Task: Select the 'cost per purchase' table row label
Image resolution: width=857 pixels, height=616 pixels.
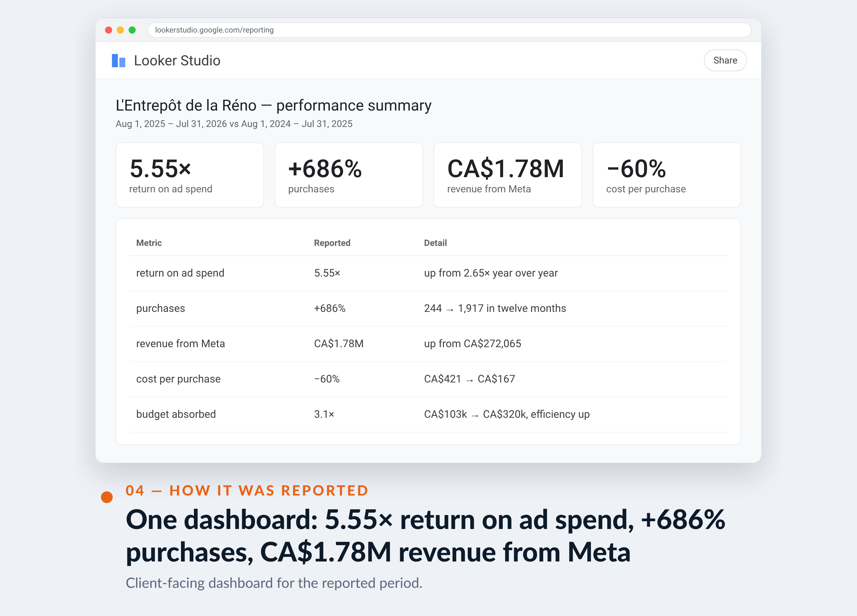Action: [x=178, y=379]
